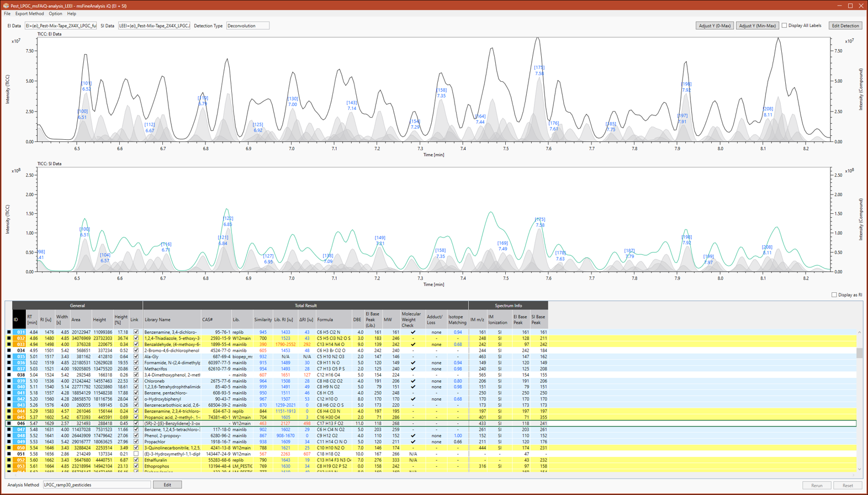Open the SI Data selection box
The image size is (868, 495).
(154, 25)
